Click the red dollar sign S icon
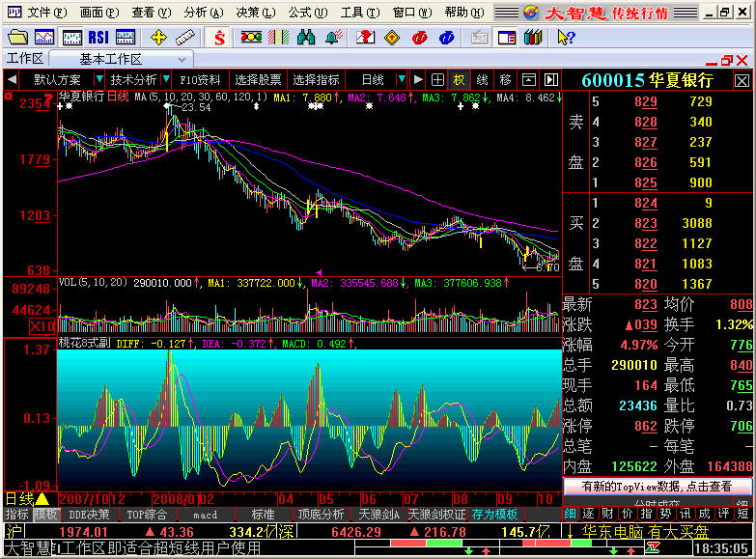Viewport: 756px width, 559px height. click(219, 37)
